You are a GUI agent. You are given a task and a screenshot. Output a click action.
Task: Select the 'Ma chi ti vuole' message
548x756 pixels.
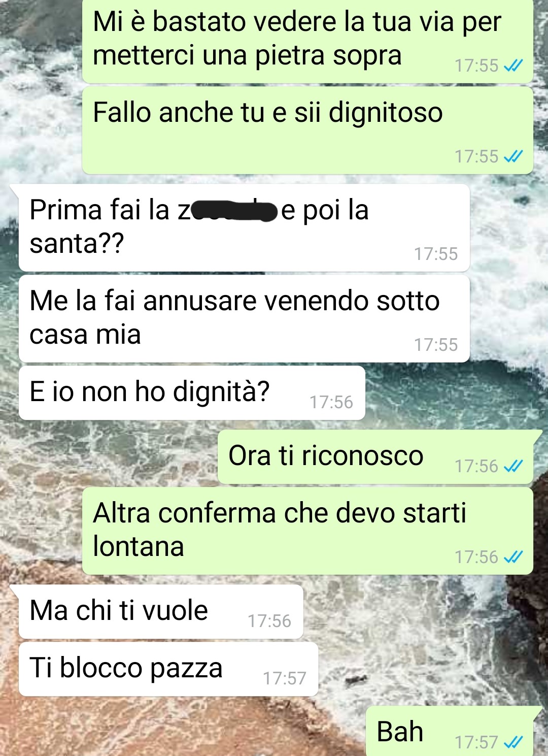pos(161,612)
